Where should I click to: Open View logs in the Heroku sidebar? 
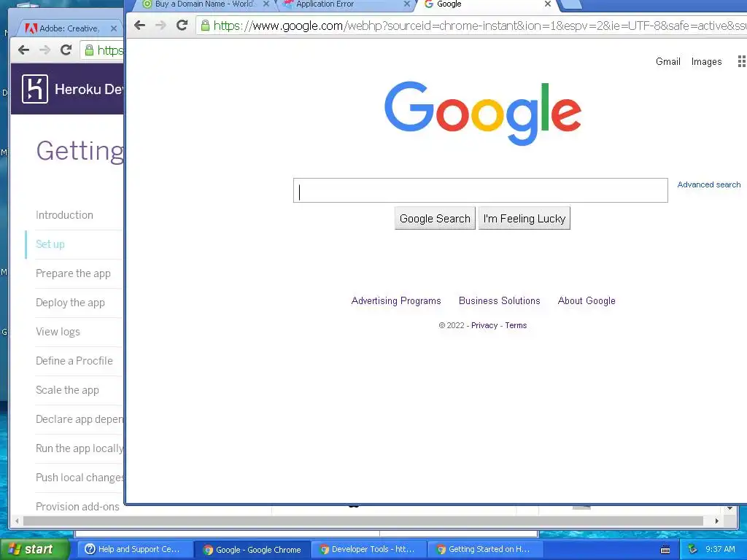click(58, 332)
